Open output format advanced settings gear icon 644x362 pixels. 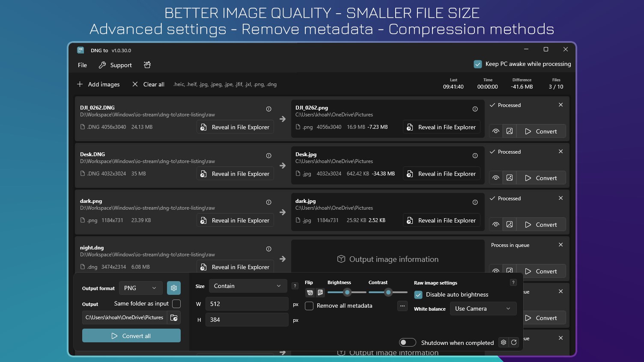coord(174,288)
